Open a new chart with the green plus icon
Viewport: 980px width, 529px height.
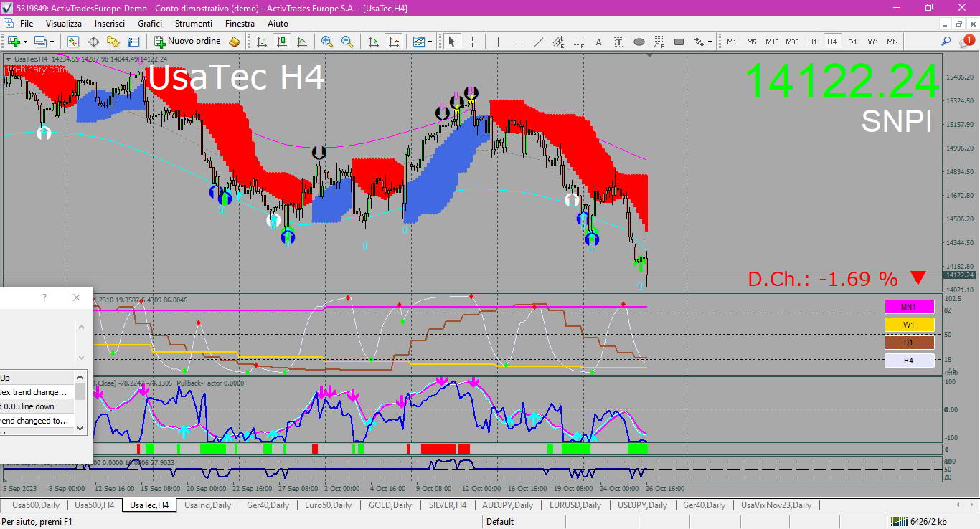coord(14,42)
